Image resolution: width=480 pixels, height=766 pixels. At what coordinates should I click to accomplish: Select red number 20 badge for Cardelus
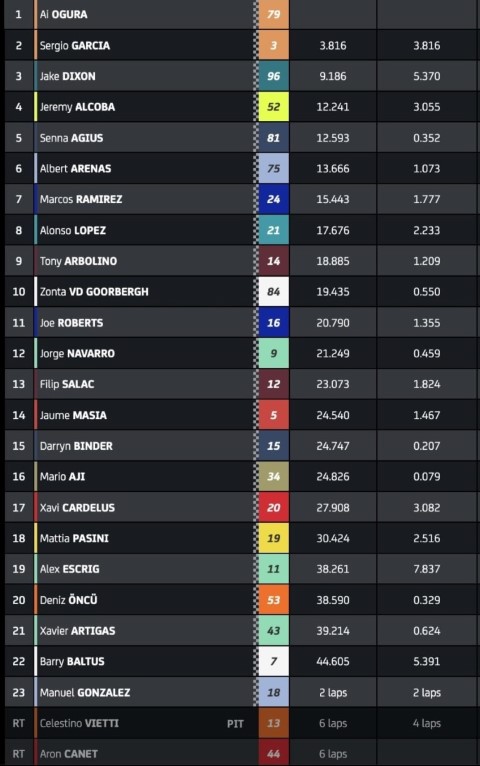[273, 508]
